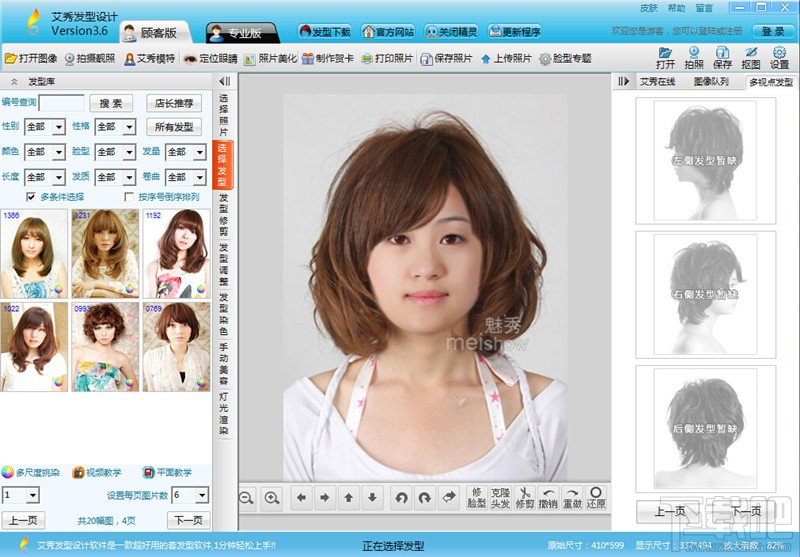Click the 所有发型 button
The image size is (800, 557).
[174, 126]
